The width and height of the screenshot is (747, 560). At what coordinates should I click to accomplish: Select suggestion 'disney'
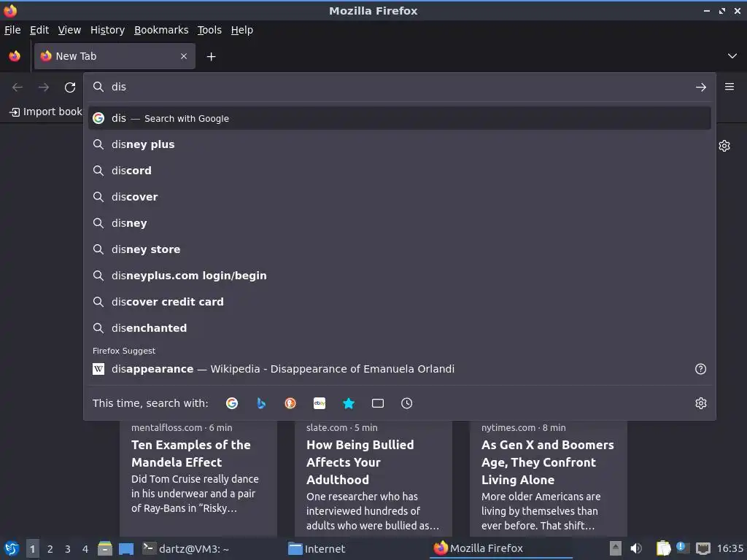(x=399, y=223)
